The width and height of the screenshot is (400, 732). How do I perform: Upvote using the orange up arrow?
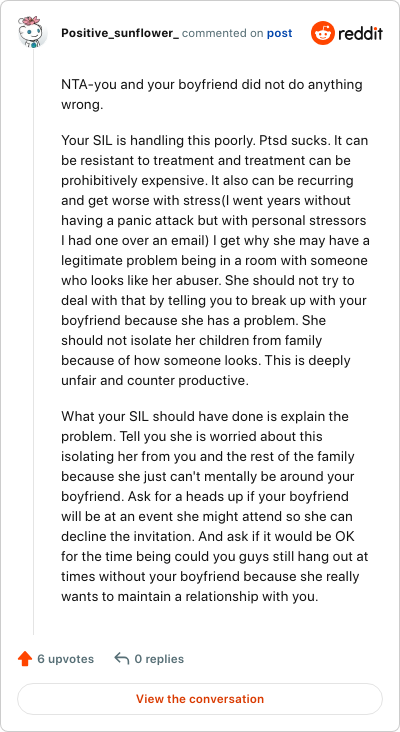click(x=25, y=659)
